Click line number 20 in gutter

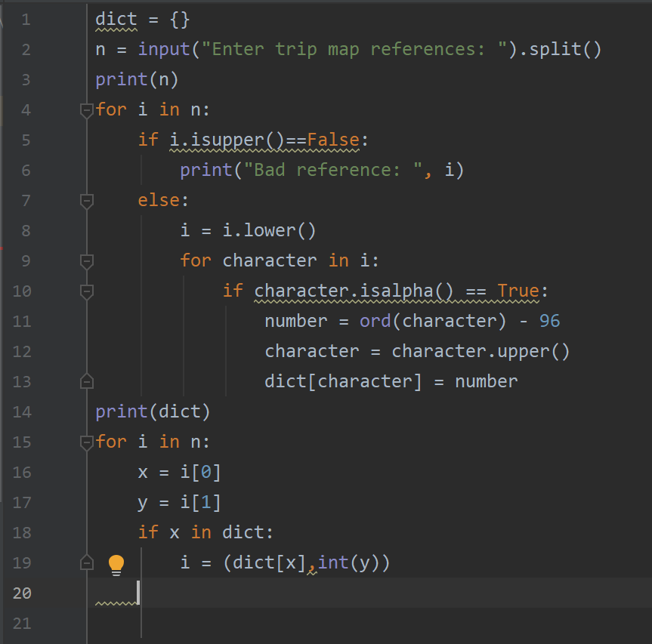pyautogui.click(x=22, y=593)
